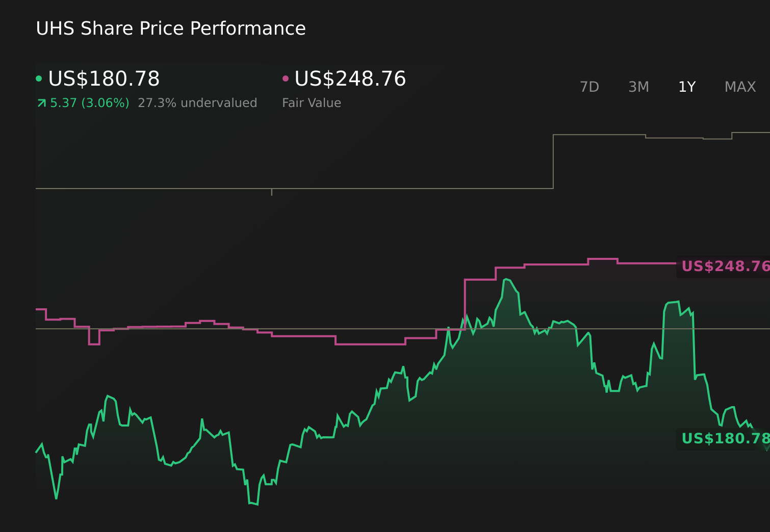
Task: Switch to the 3M time range
Action: click(x=638, y=87)
